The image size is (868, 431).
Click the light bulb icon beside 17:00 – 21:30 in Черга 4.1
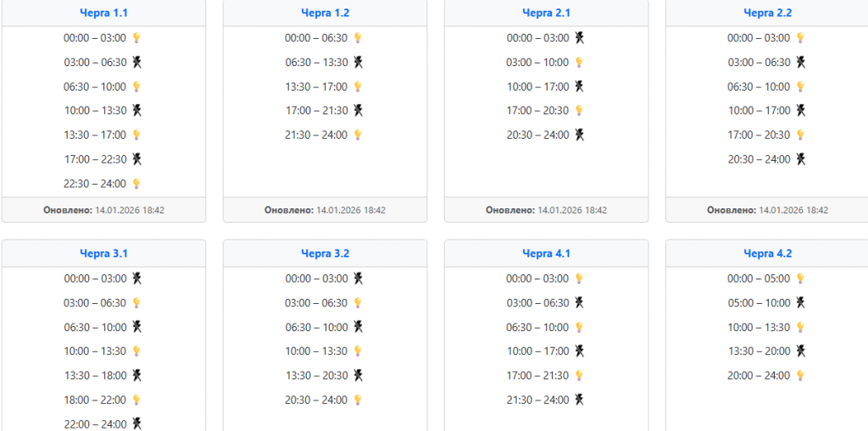click(580, 376)
